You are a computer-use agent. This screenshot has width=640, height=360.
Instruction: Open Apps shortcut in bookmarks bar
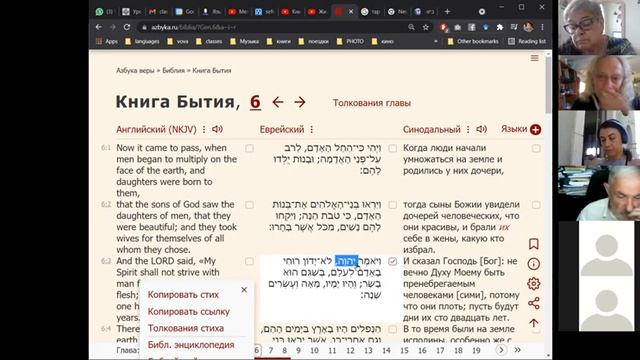(x=107, y=41)
